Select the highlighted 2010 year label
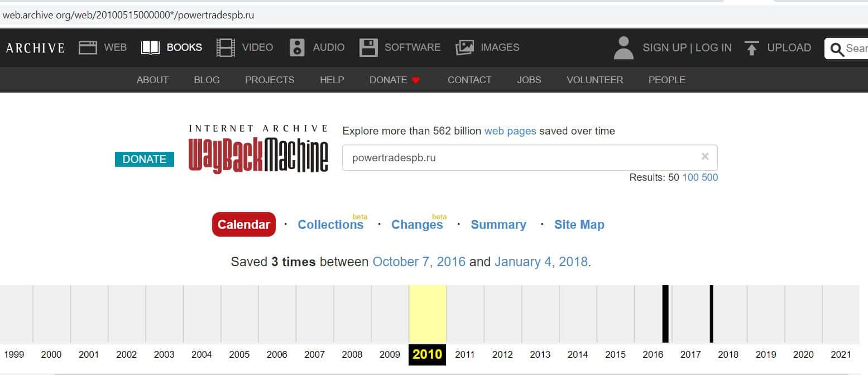The height and width of the screenshot is (375, 868). [428, 354]
